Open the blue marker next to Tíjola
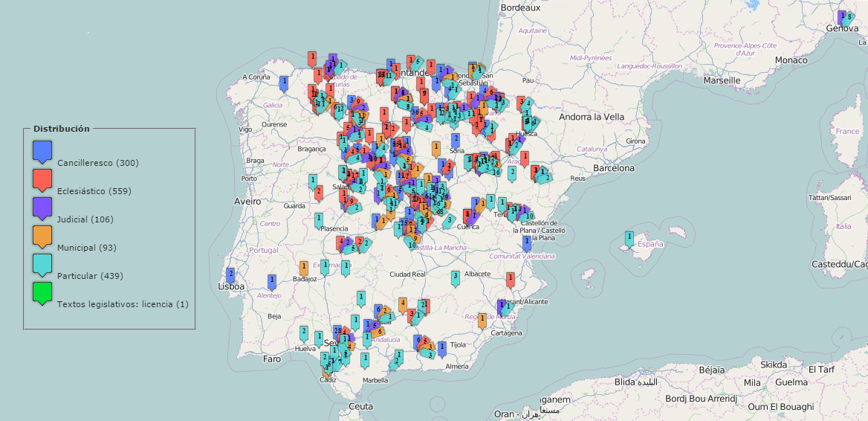 (x=442, y=348)
